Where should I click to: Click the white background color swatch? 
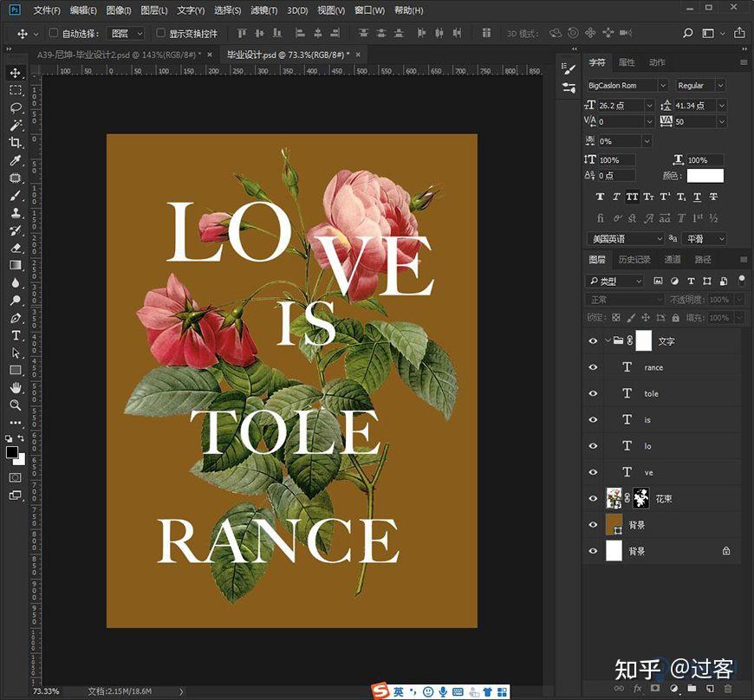click(x=21, y=461)
